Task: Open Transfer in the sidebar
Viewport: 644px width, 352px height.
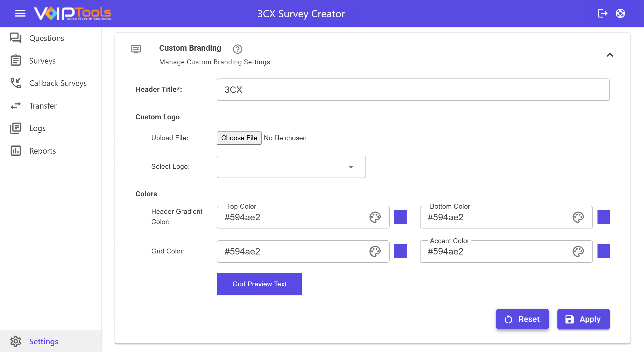Action: pyautogui.click(x=51, y=106)
